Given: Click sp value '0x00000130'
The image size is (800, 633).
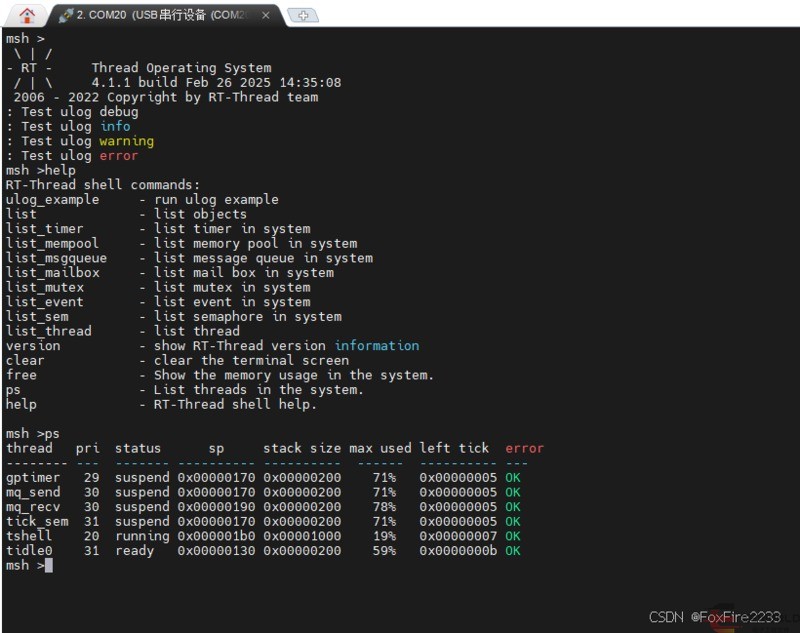Looking at the screenshot, I should pyautogui.click(x=216, y=551).
